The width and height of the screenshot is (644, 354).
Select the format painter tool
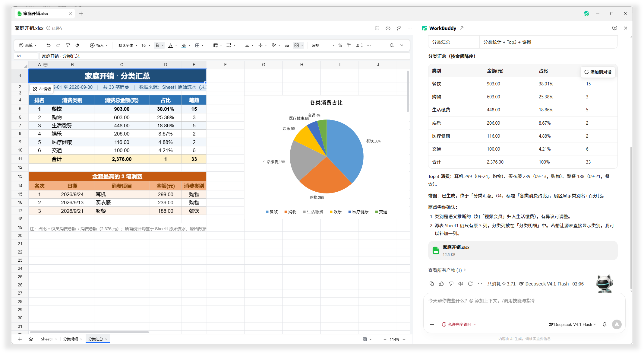tap(68, 45)
